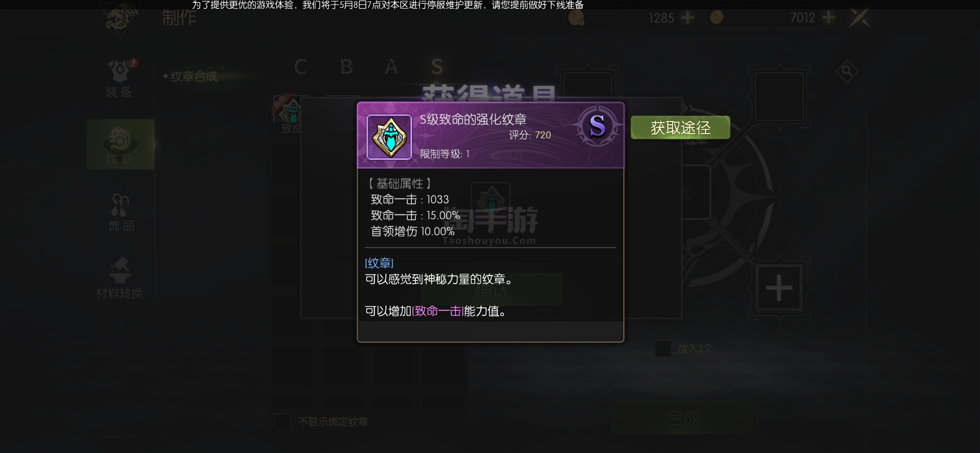Select the C grade tab
The image size is (980, 453).
(301, 67)
